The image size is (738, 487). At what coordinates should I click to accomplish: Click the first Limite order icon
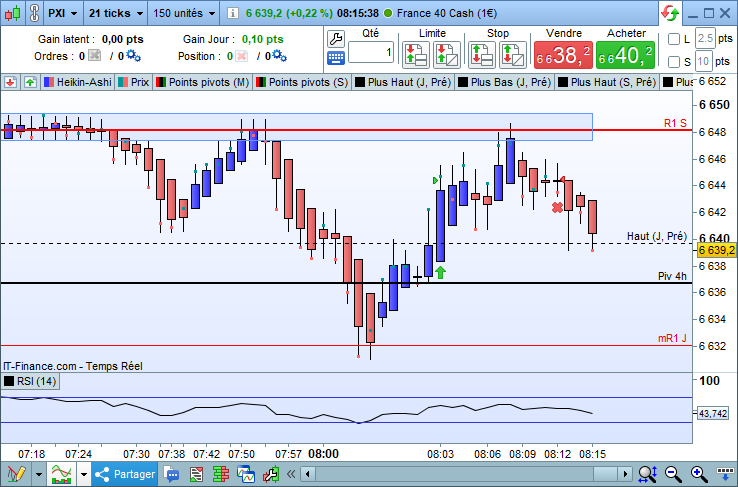coord(416,55)
